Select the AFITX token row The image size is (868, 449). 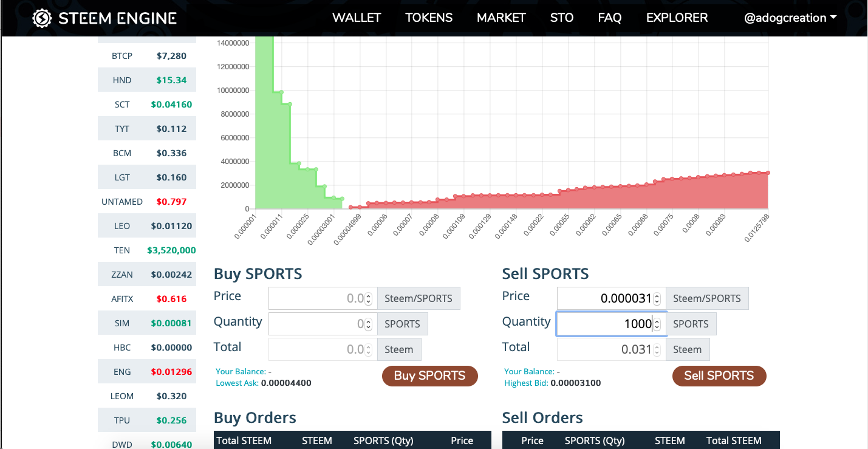coord(147,299)
